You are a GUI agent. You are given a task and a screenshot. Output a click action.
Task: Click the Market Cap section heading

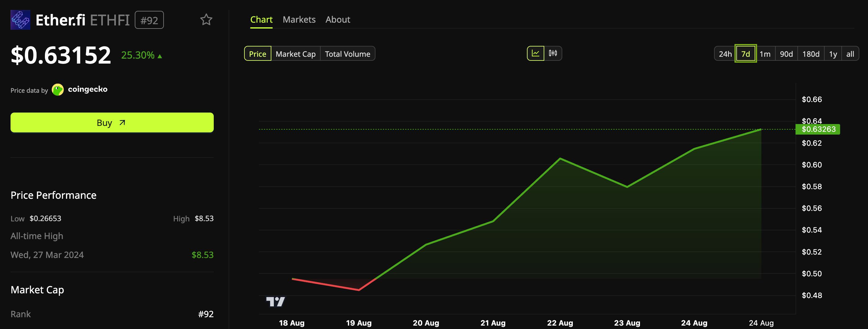click(x=37, y=290)
